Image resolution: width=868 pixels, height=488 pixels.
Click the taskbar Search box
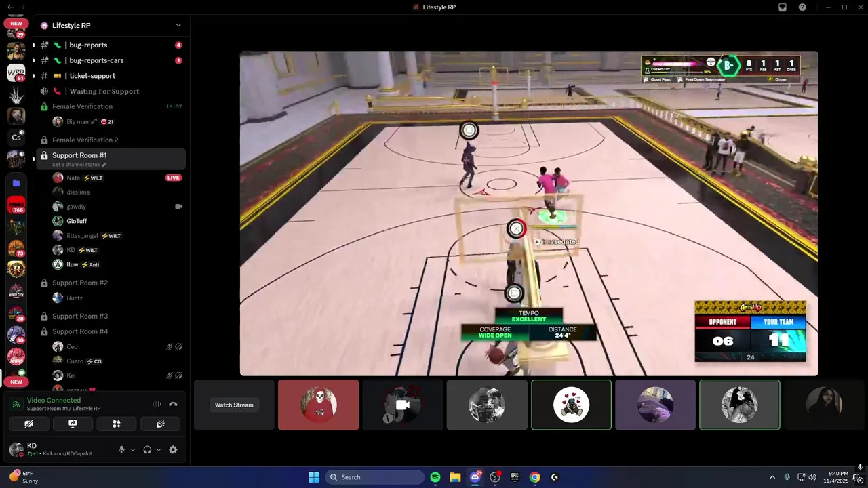[375, 477]
